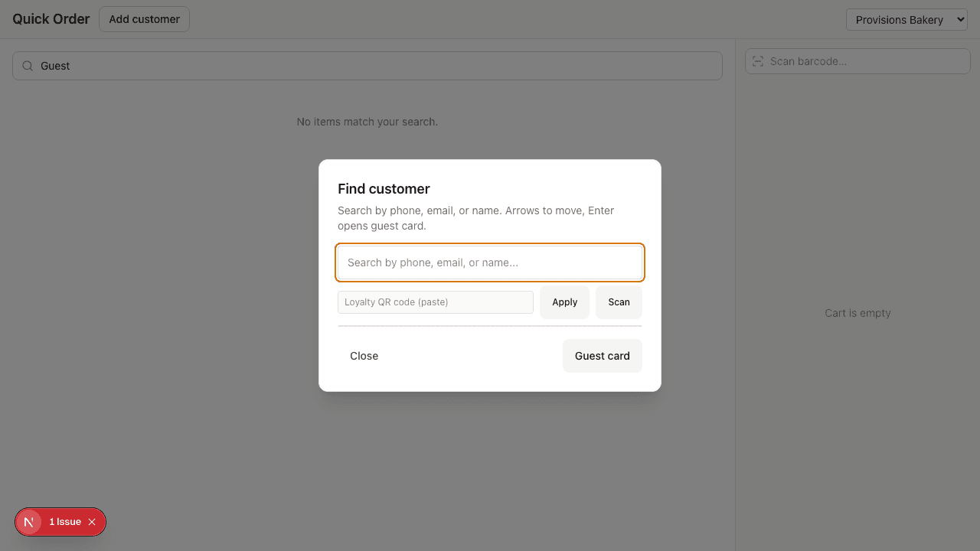Screen dimensions: 980x551
Task: Open the Next.js dev tools N icon
Action: pyautogui.click(x=29, y=522)
